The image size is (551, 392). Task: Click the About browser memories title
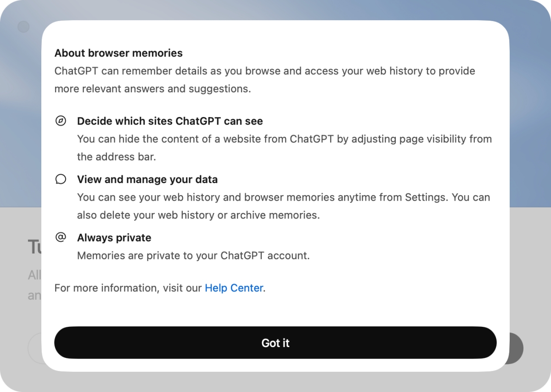(118, 53)
